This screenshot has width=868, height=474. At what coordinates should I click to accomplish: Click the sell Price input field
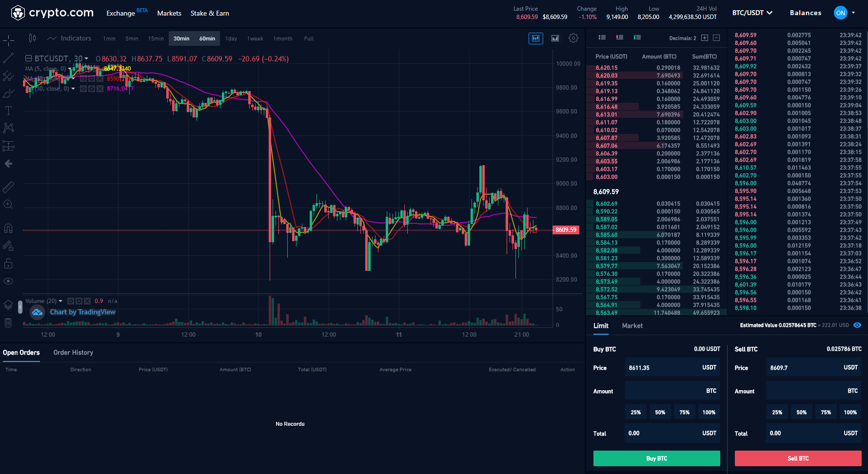[x=814, y=367]
